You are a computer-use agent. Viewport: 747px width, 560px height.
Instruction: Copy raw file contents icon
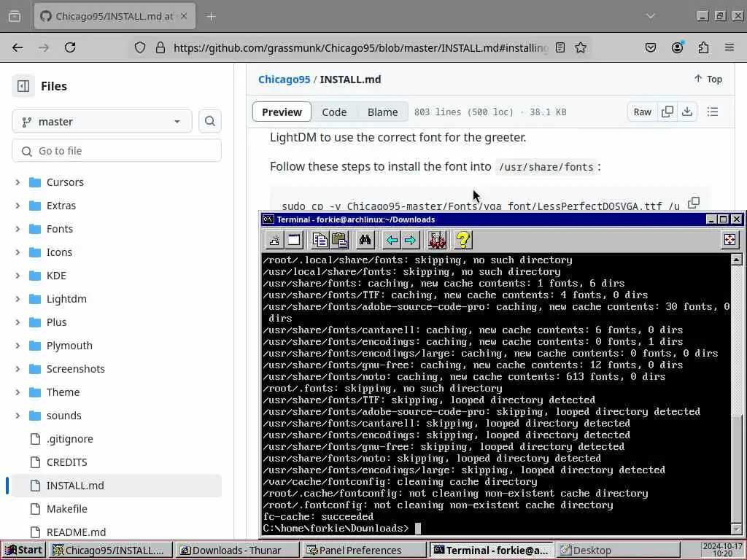tap(667, 112)
